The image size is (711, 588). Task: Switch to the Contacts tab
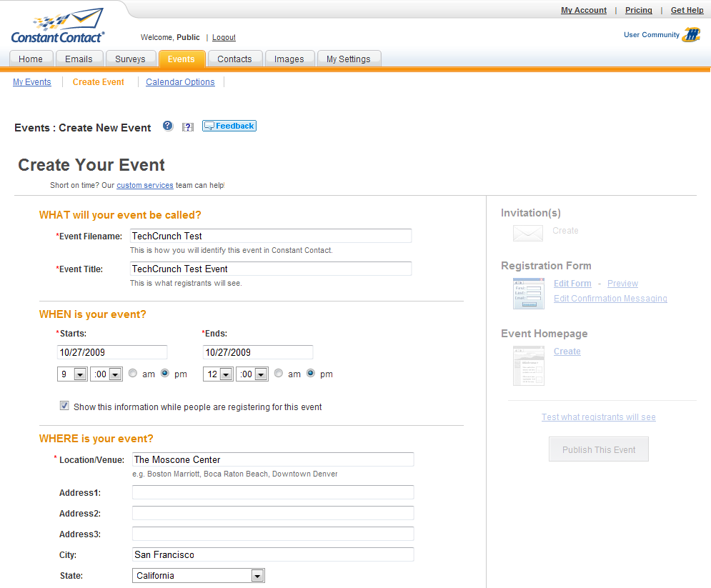point(234,59)
